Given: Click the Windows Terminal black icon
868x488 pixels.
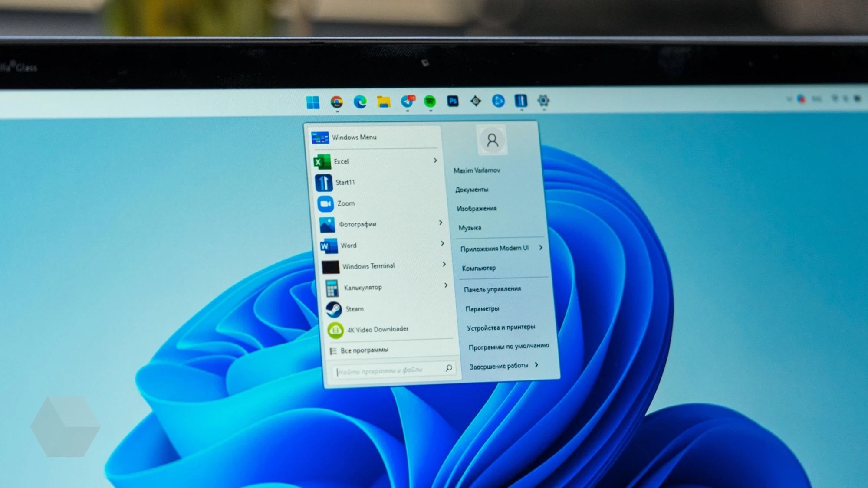Looking at the screenshot, I should tap(330, 267).
